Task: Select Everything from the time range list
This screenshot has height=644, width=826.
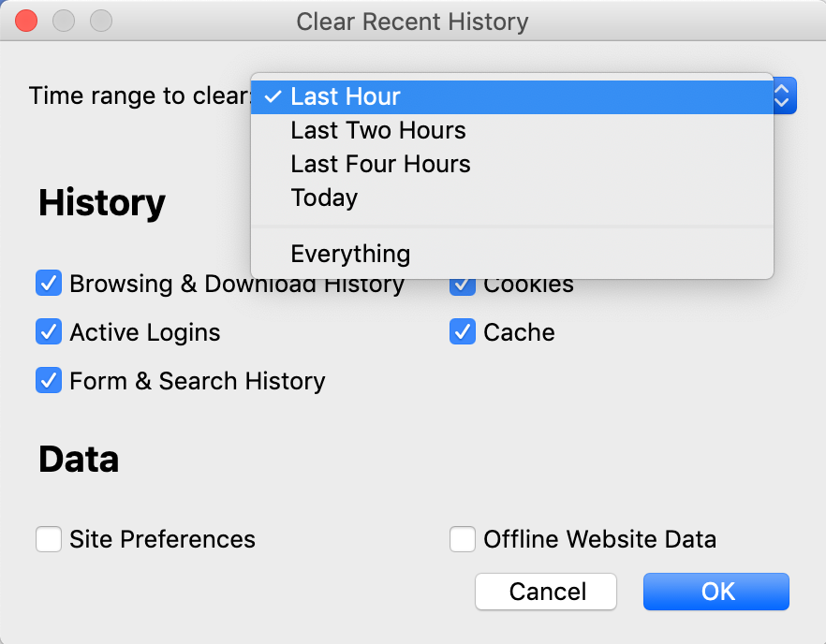Action: [x=512, y=254]
